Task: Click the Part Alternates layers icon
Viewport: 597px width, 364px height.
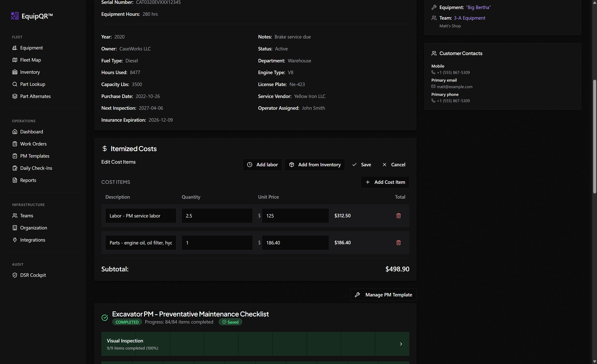Action: click(x=15, y=96)
